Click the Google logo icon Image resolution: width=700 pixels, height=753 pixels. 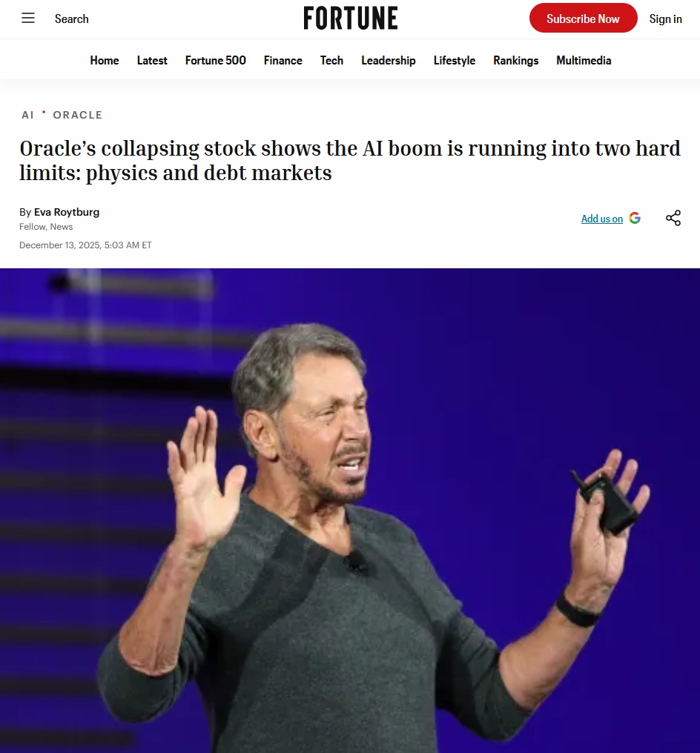pyautogui.click(x=635, y=218)
